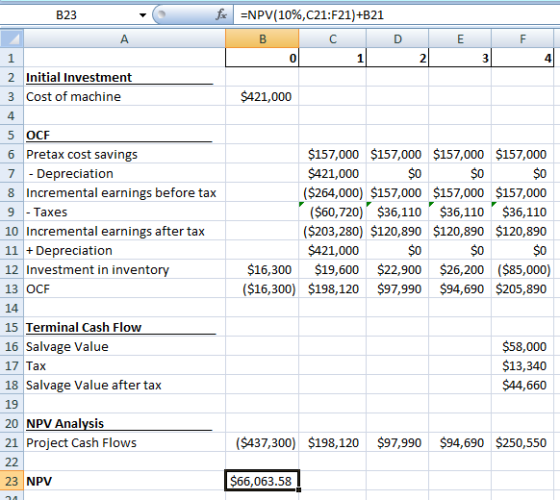
Task: Click cell B3 showing $421,000
Action: click(262, 96)
